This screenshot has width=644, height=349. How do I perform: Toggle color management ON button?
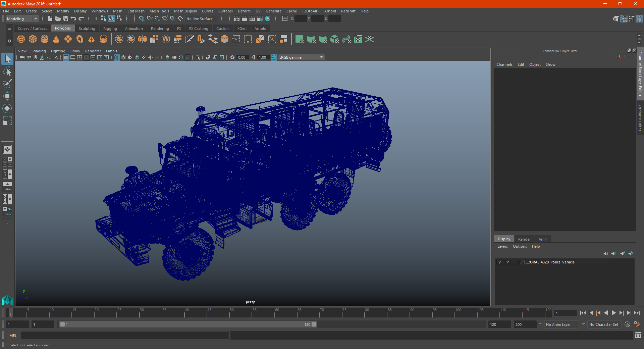[274, 57]
